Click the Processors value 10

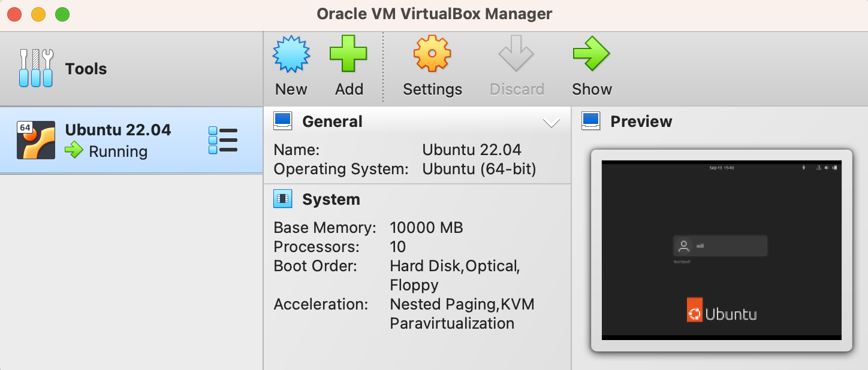tap(397, 247)
